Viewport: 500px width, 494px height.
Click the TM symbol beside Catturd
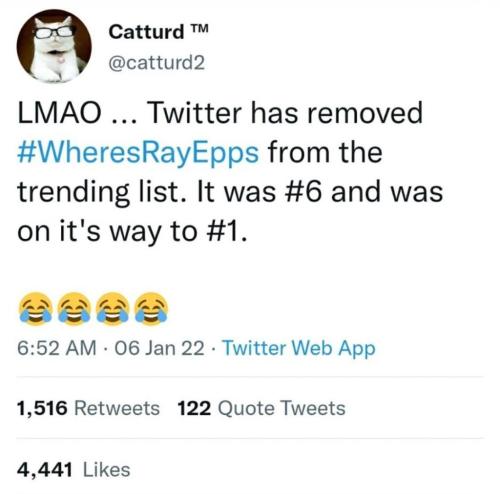[200, 30]
